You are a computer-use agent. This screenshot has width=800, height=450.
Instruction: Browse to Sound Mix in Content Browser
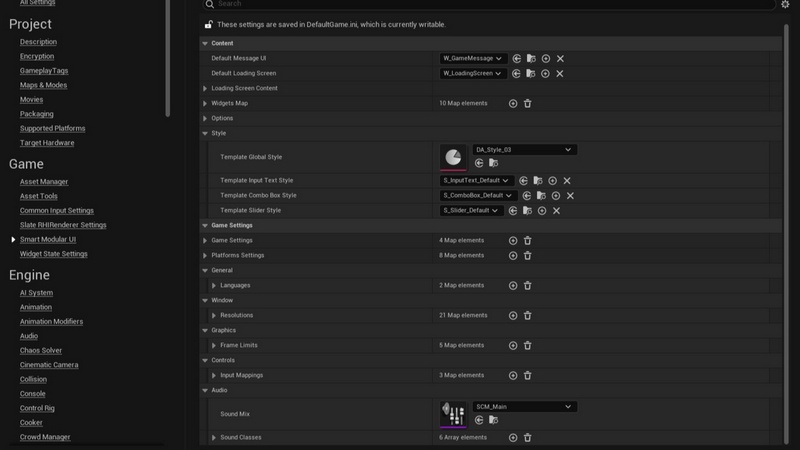[x=493, y=421]
